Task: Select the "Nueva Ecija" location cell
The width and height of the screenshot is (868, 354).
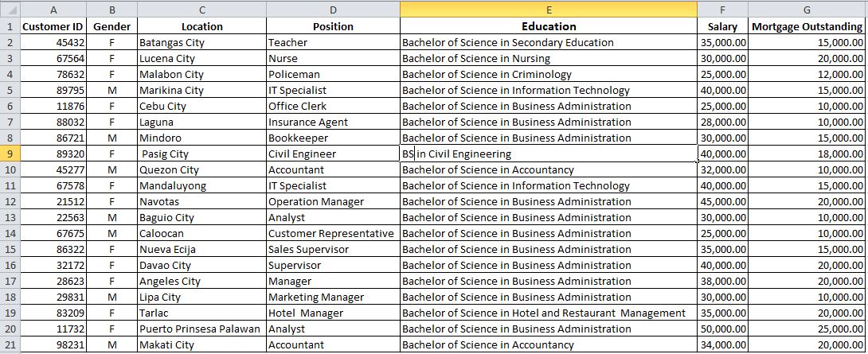Action: pos(201,249)
